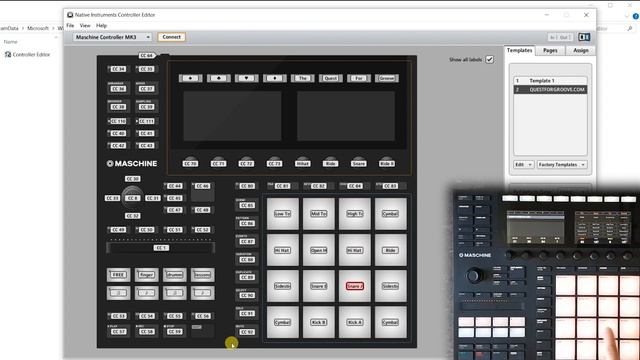
Task: Select the CC 32 encoder down button
Action: [133, 216]
